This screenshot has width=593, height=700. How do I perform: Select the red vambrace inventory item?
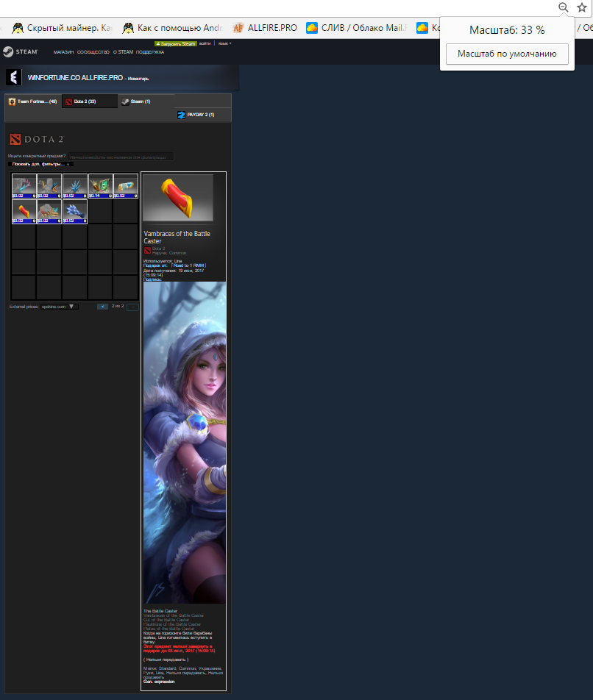click(24, 212)
